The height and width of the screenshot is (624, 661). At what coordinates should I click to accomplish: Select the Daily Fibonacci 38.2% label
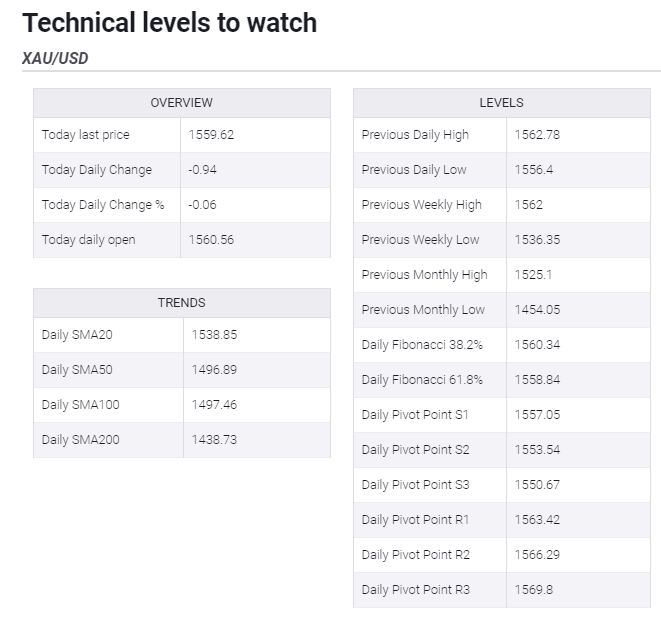pyautogui.click(x=422, y=345)
